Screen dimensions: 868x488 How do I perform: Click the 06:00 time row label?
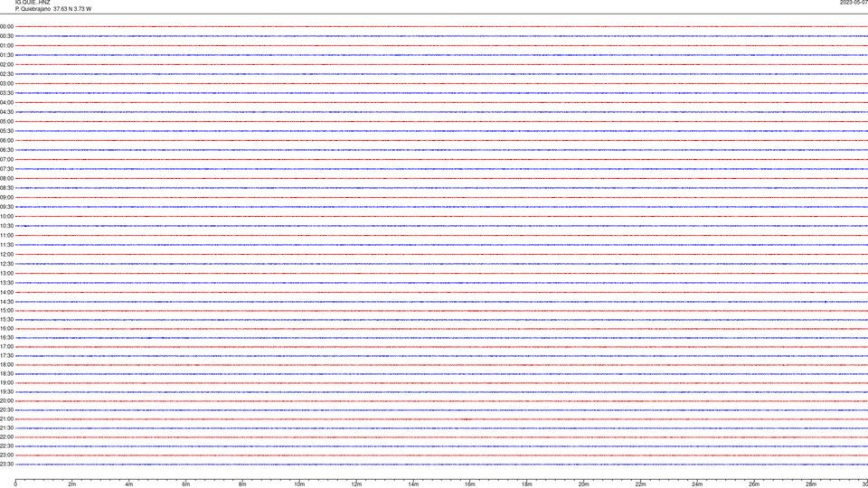(x=6, y=141)
